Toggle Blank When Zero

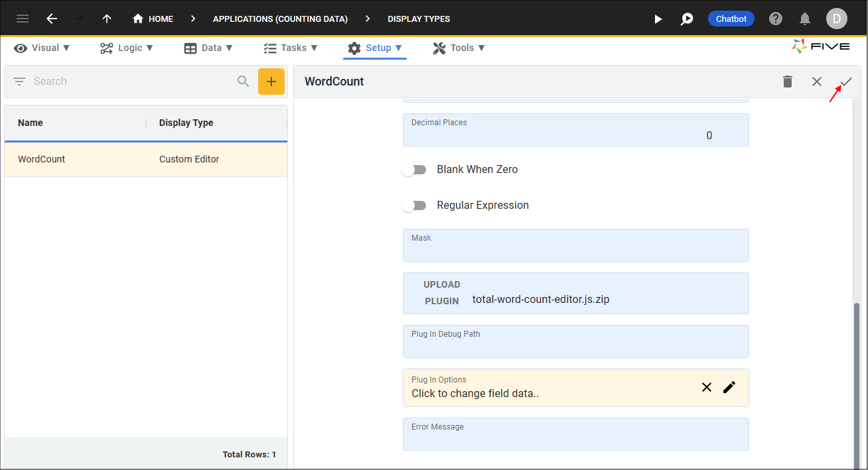(415, 170)
